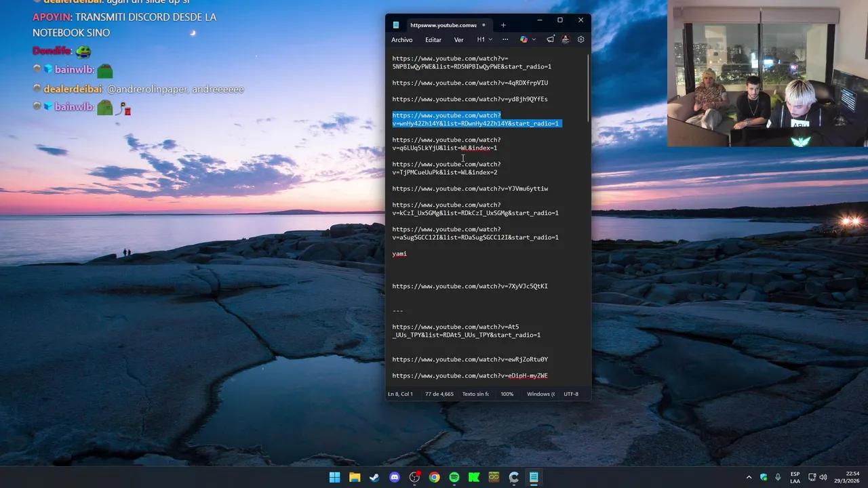Open Discord from the taskbar
Screen dimensions: 868x488
(x=395, y=477)
